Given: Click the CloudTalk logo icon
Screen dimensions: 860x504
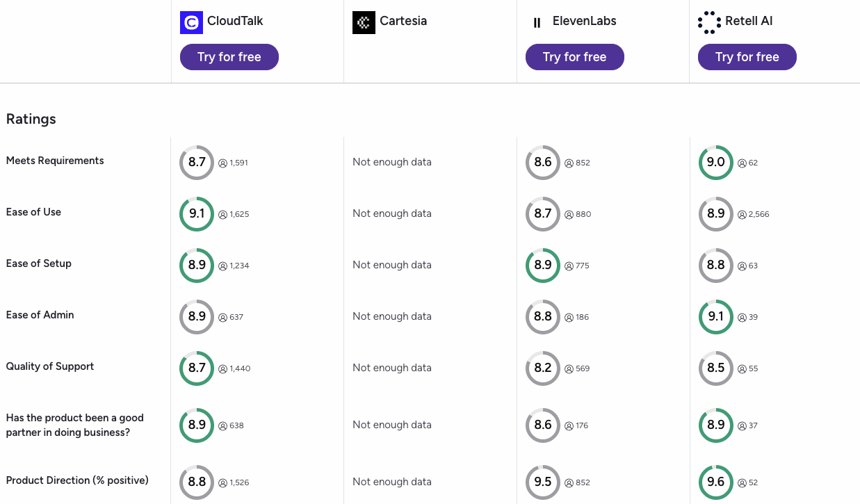Looking at the screenshot, I should pyautogui.click(x=191, y=22).
